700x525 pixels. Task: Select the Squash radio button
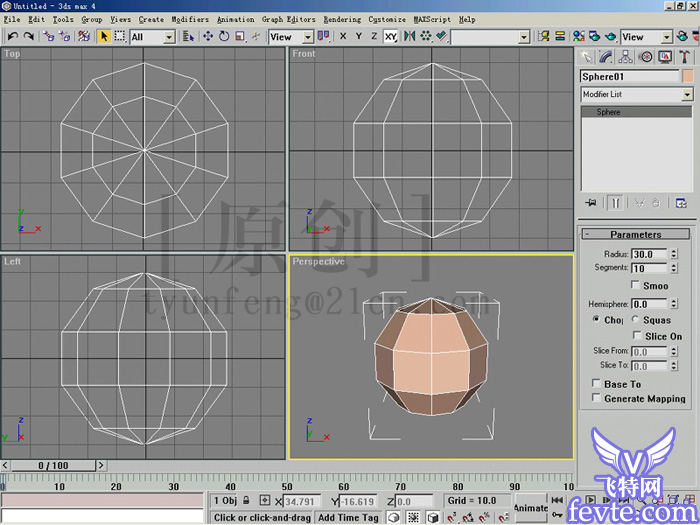point(635,319)
